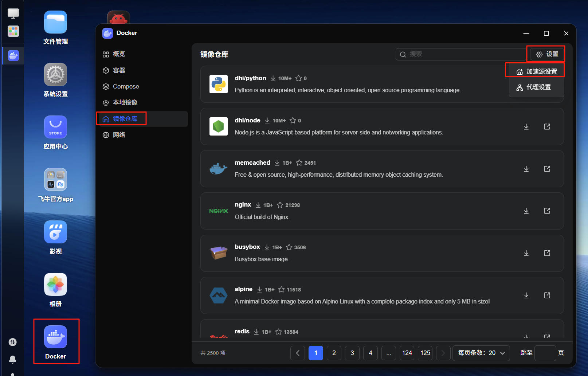Choose 代理设置 from the settings menu
The height and width of the screenshot is (376, 588).
536,87
